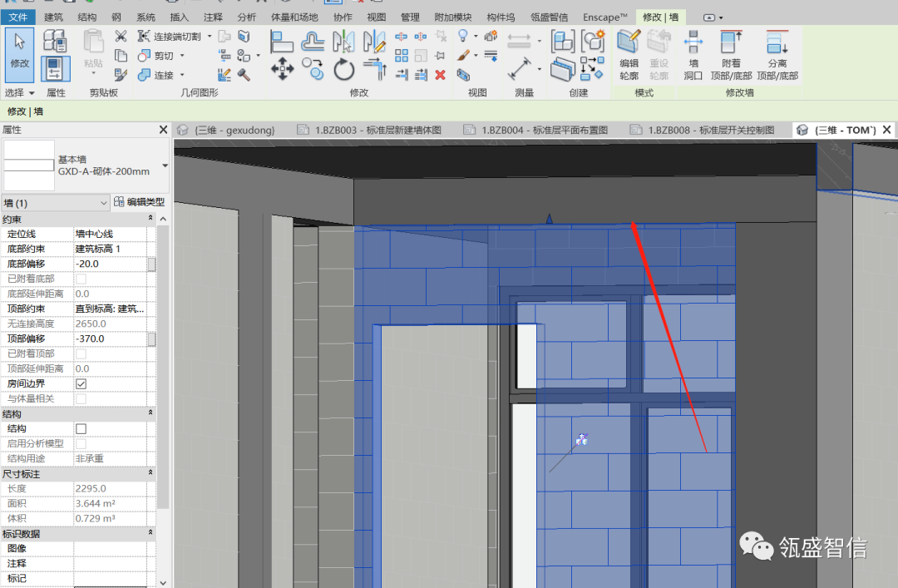Open the 1.BZB008 标准层开关控制图 tab
This screenshot has width=898, height=588.
click(x=702, y=130)
